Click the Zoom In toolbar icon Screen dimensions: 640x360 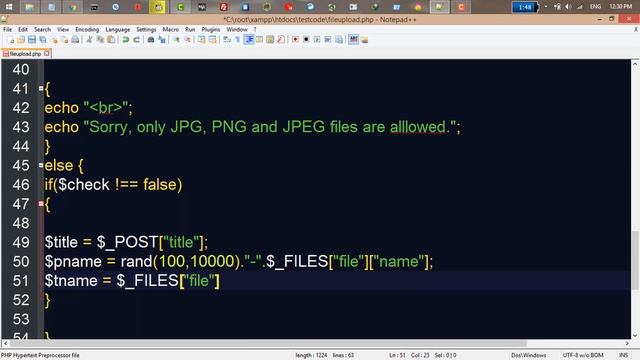coord(176,40)
